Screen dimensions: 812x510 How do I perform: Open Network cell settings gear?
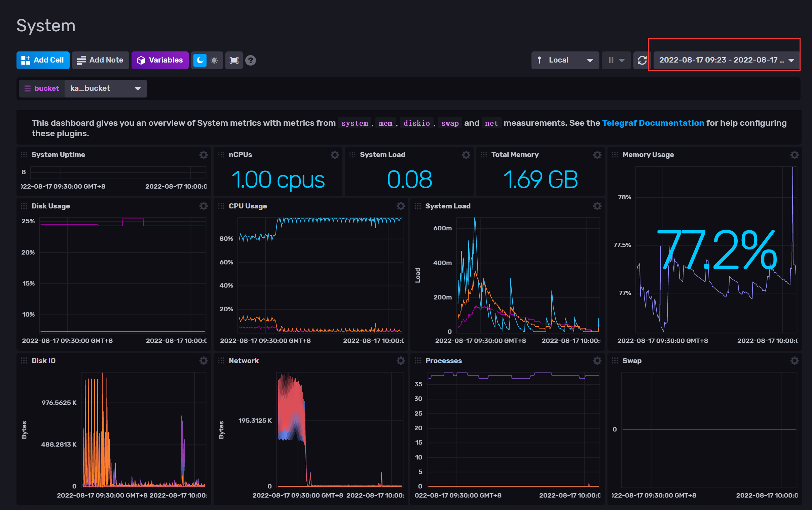point(400,361)
